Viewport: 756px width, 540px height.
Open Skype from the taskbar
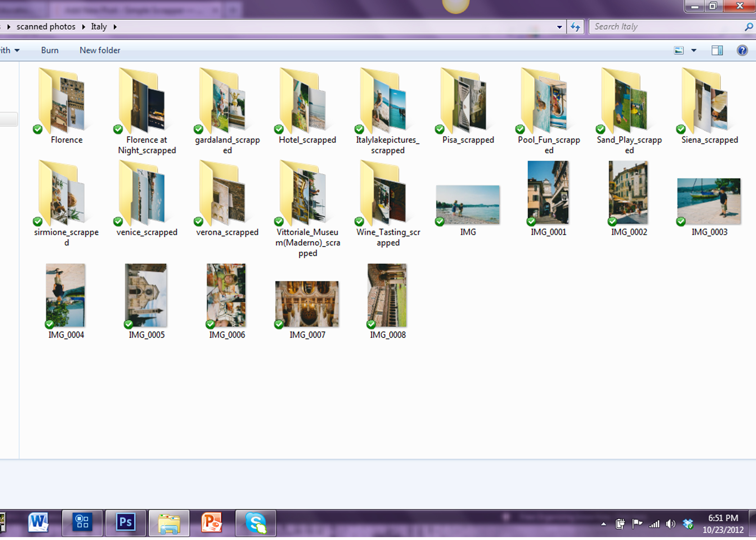click(256, 522)
